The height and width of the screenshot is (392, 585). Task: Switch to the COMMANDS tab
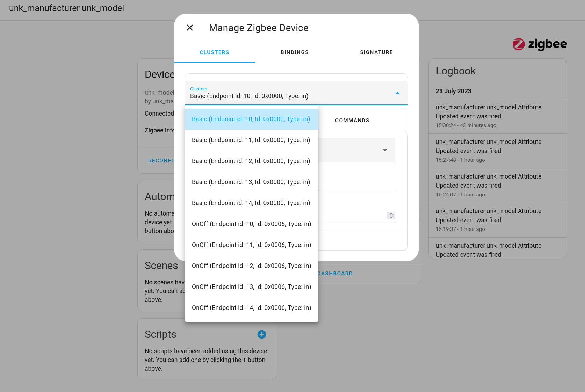(352, 120)
